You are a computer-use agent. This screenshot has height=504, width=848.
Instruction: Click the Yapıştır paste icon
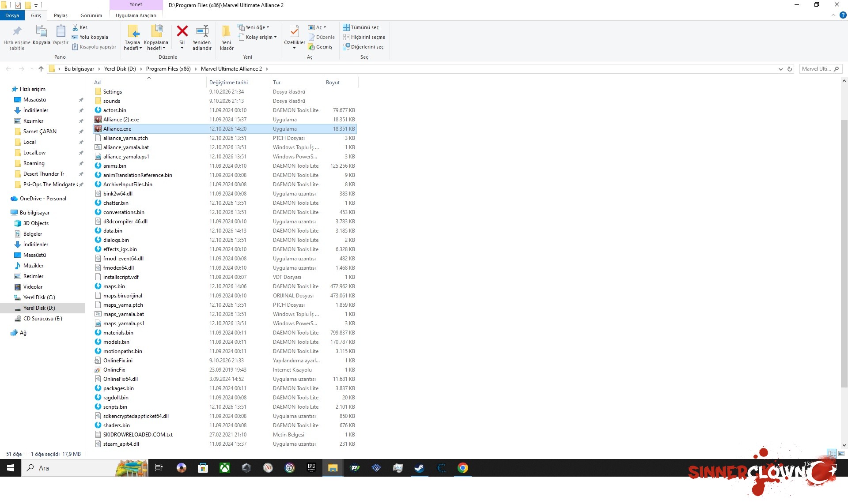(61, 31)
